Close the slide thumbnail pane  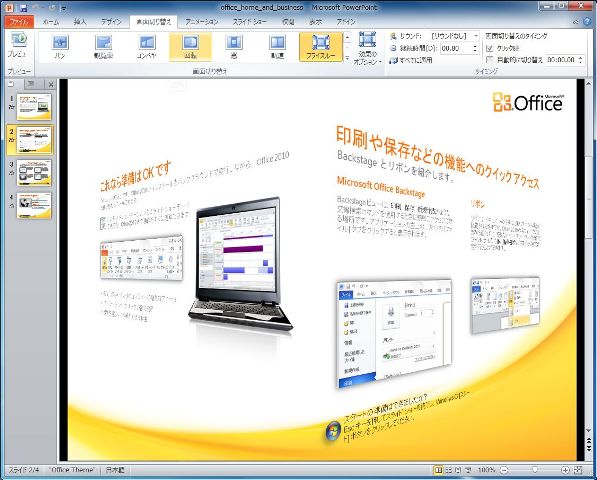point(51,85)
